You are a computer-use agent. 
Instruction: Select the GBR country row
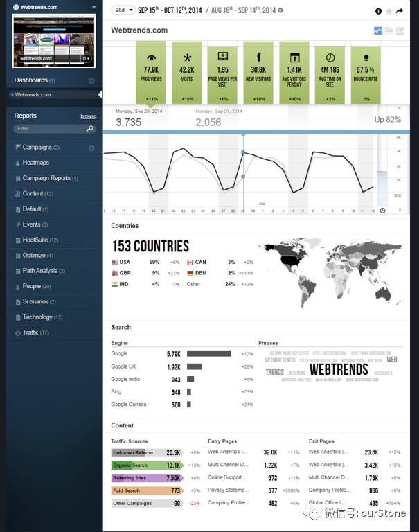pyautogui.click(x=145, y=273)
